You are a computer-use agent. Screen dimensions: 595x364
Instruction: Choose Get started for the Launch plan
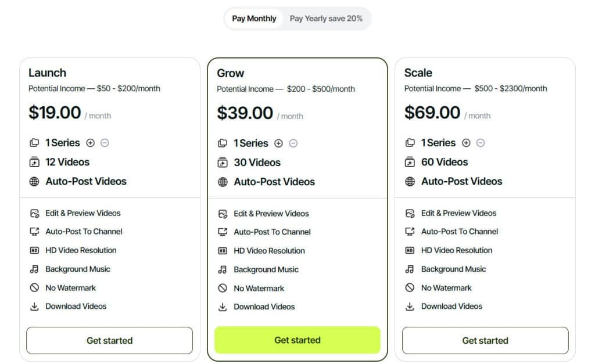pyautogui.click(x=109, y=341)
